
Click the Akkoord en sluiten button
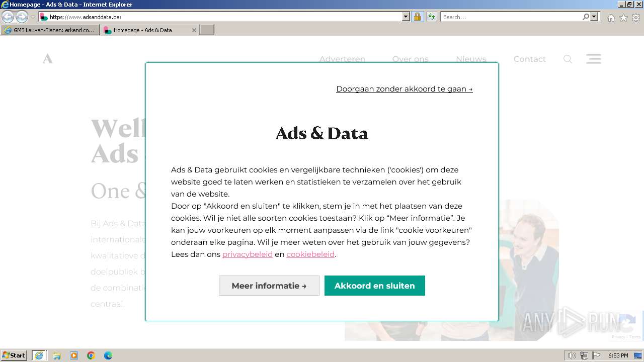point(375,286)
